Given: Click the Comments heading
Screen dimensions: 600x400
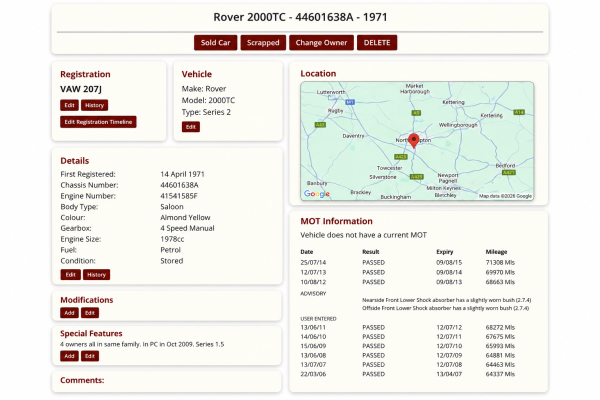Looking at the screenshot, I should [82, 380].
